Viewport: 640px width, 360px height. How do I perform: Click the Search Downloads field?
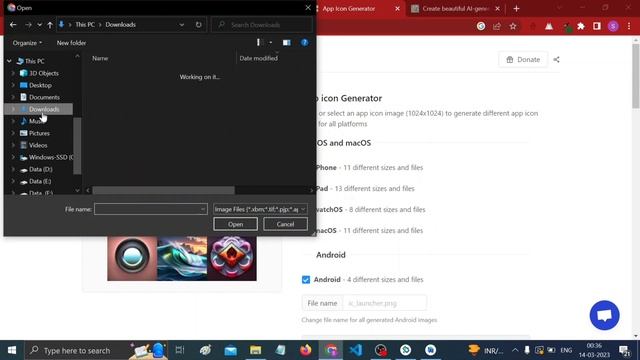[262, 25]
